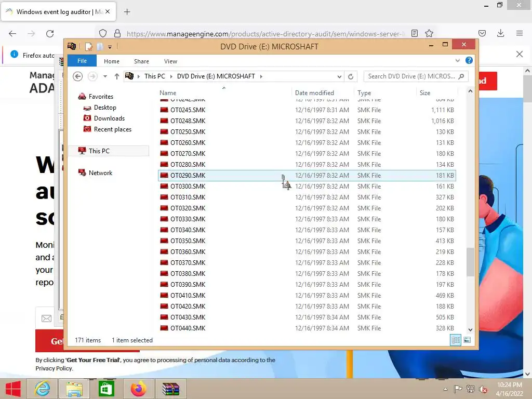Select the OT0245.SMK file icon
Image resolution: width=532 pixels, height=399 pixels.
pos(164,110)
